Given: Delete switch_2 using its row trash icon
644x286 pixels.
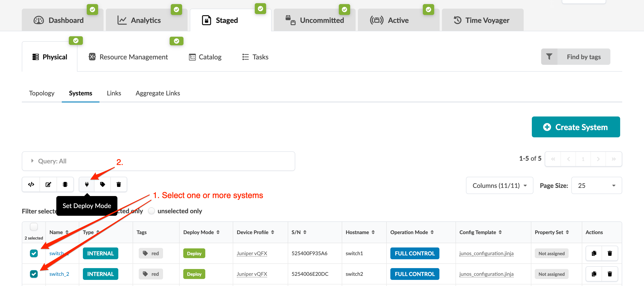Looking at the screenshot, I should click(x=609, y=274).
